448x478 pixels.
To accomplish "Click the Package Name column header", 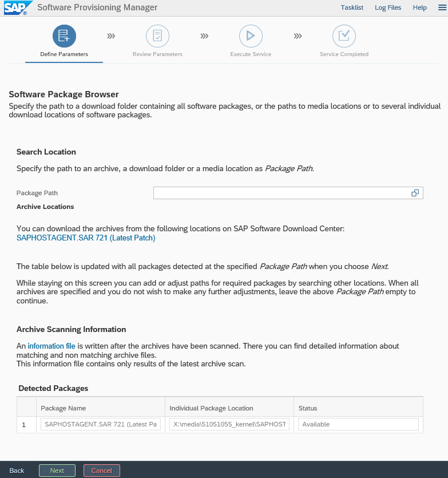I will (63, 408).
